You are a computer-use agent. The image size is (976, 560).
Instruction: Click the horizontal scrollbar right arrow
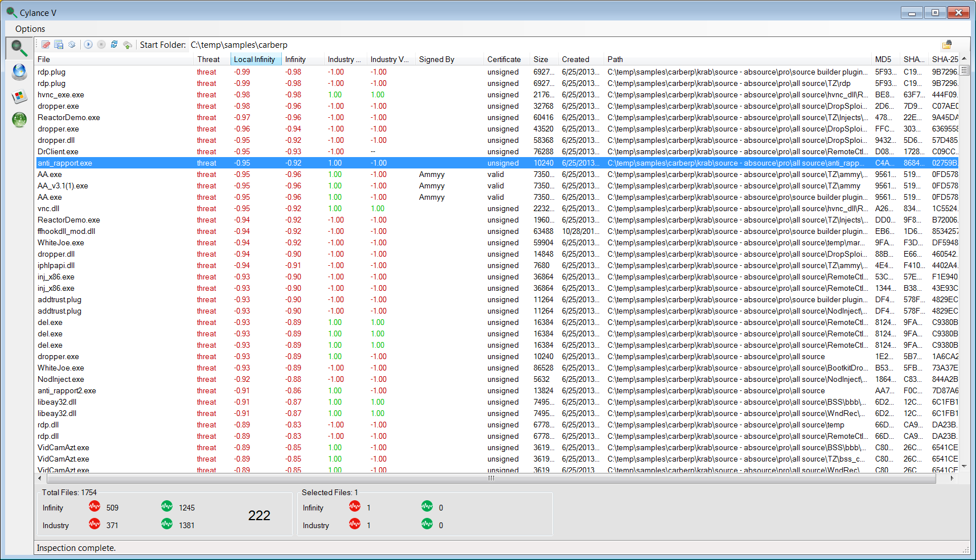[952, 478]
